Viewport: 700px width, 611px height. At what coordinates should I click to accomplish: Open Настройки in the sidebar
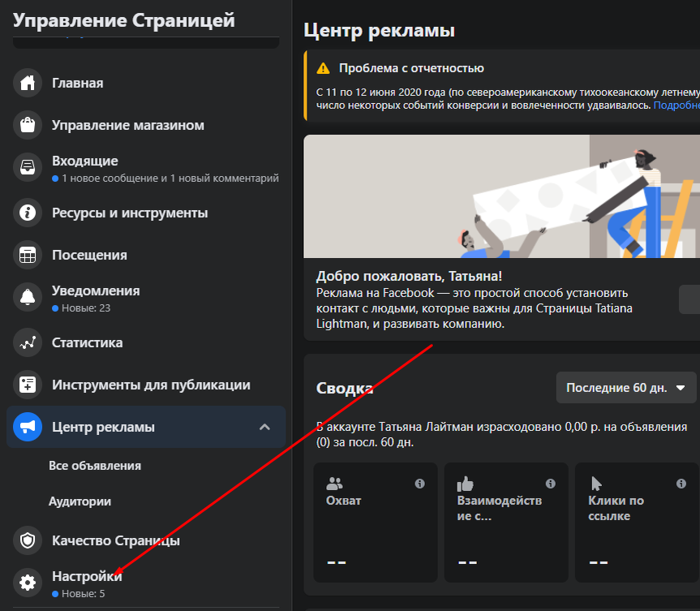(146, 583)
